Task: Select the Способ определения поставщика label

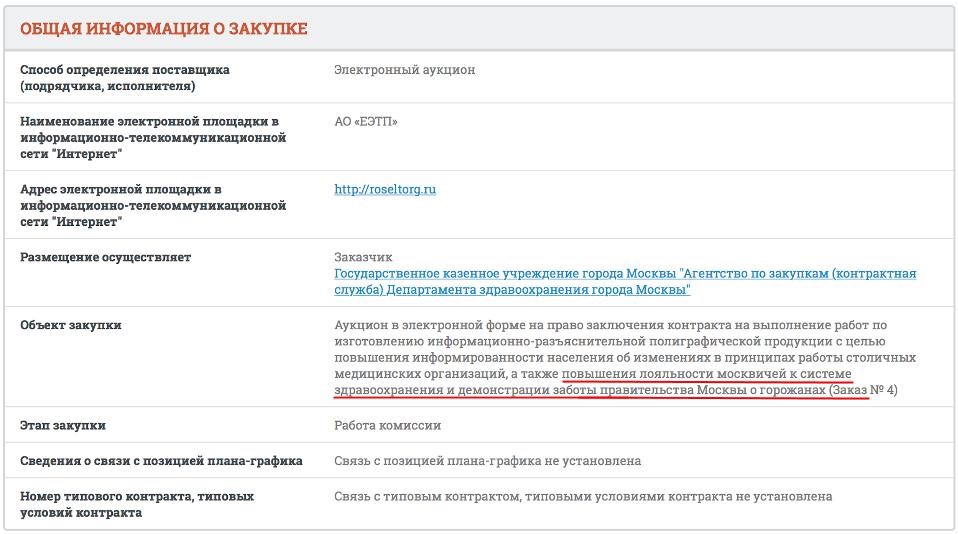Action: coord(125,78)
